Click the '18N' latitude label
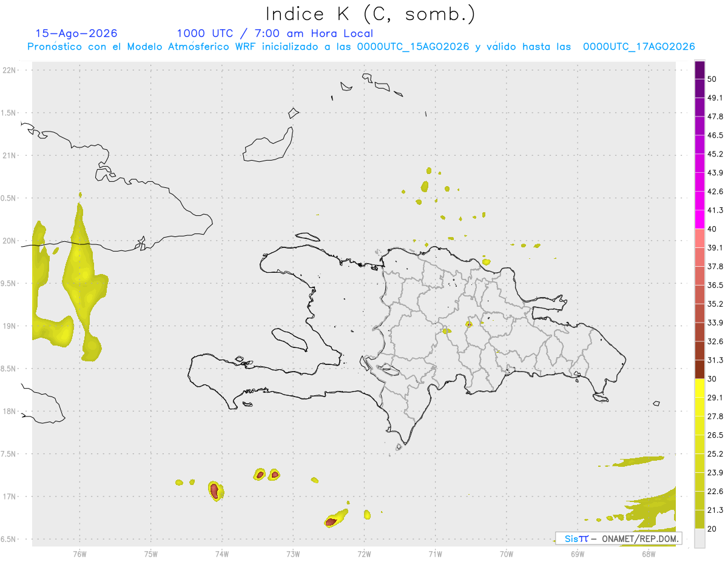 pyautogui.click(x=10, y=411)
